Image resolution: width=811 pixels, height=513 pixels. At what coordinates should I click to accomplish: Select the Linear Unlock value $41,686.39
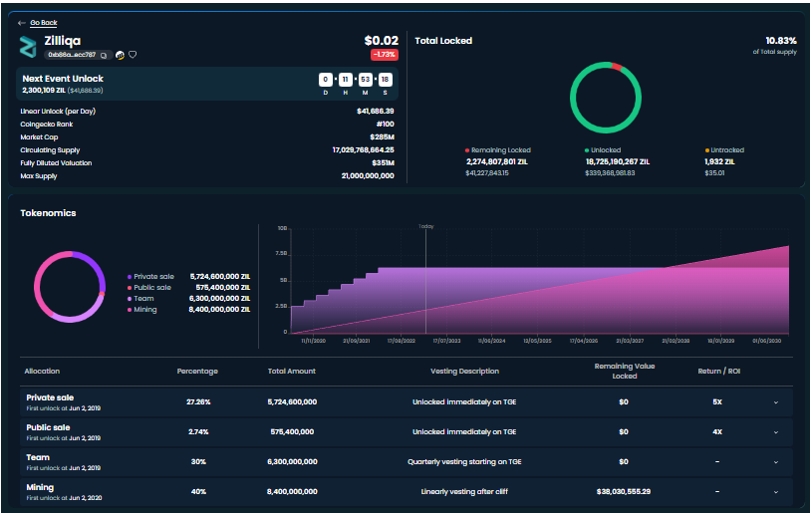click(375, 111)
